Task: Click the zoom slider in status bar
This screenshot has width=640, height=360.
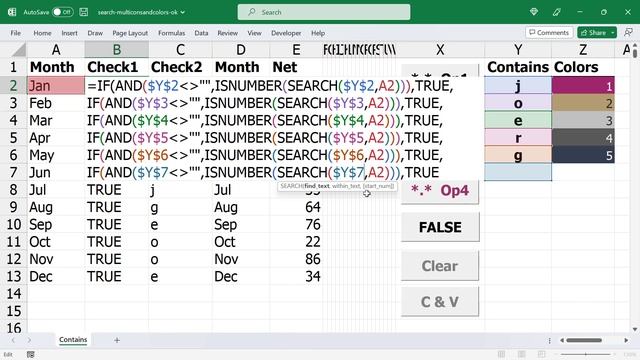Action: 586,354
